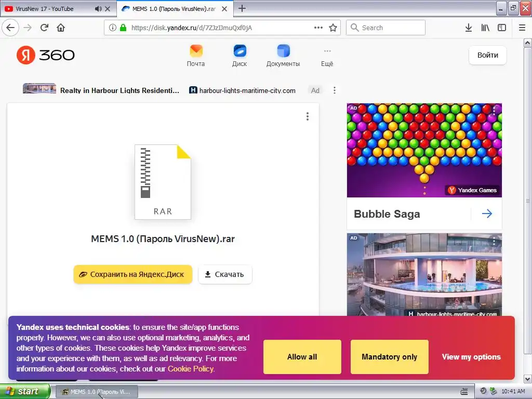Select the MEMS 1.0 taskbar window button
This screenshot has width=532, height=399.
(x=96, y=392)
